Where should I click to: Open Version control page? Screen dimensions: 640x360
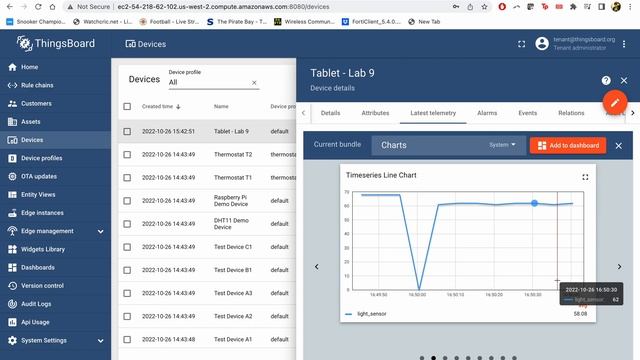pyautogui.click(x=55, y=286)
